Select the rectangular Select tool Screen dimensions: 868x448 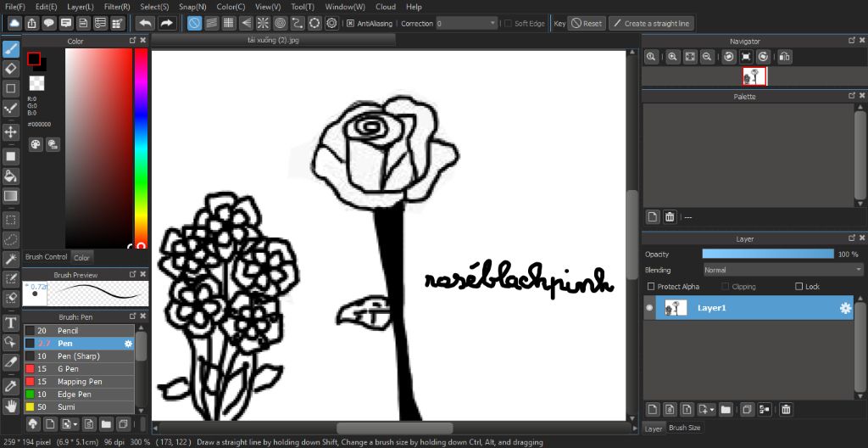(x=10, y=220)
